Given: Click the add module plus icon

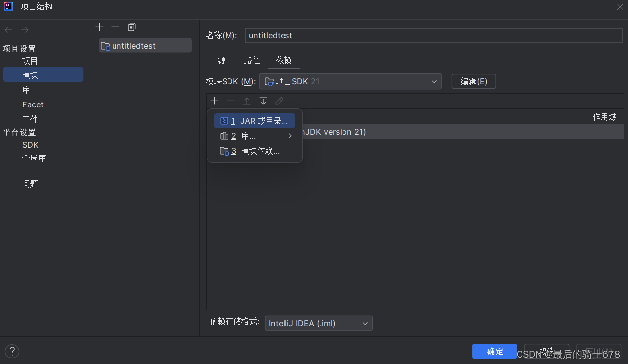Looking at the screenshot, I should (x=99, y=27).
